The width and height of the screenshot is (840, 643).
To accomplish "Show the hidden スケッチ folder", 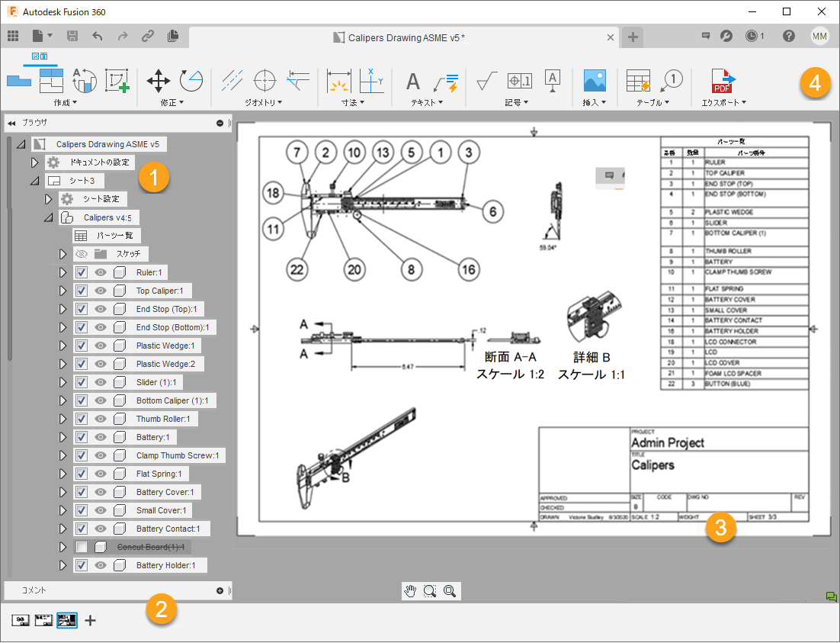I will click(x=81, y=254).
